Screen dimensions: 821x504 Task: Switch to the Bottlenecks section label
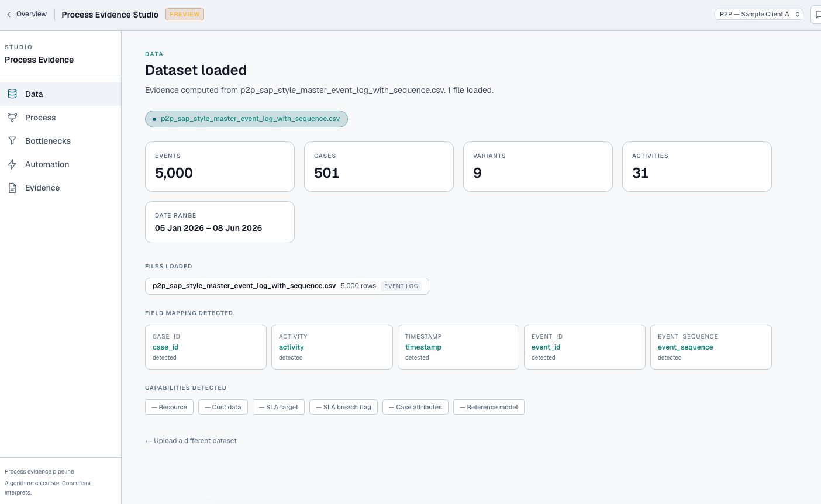48,141
